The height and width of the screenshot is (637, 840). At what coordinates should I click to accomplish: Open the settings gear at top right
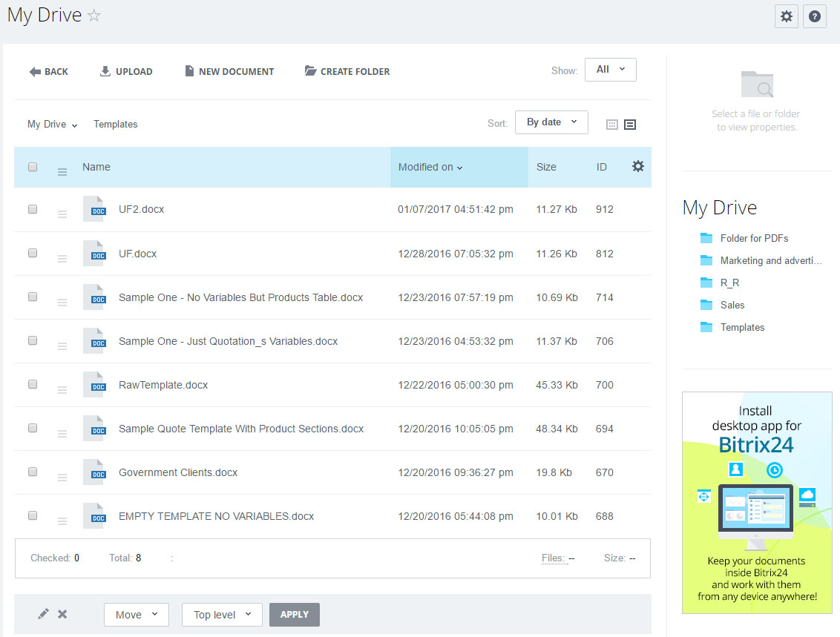[787, 16]
